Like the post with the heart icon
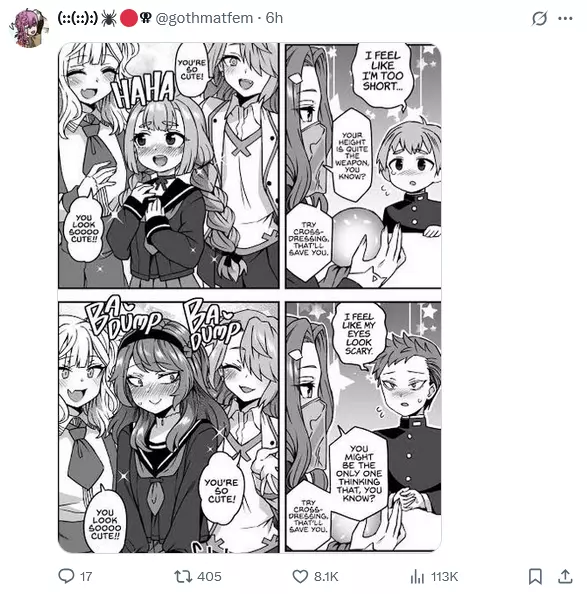587x594 pixels. click(x=300, y=577)
